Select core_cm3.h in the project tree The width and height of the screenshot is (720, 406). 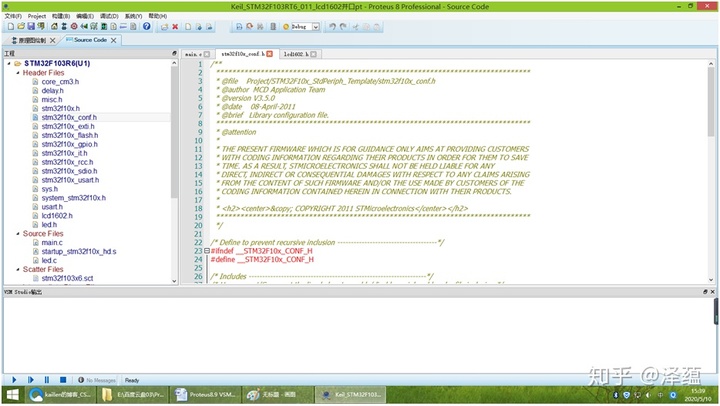60,82
